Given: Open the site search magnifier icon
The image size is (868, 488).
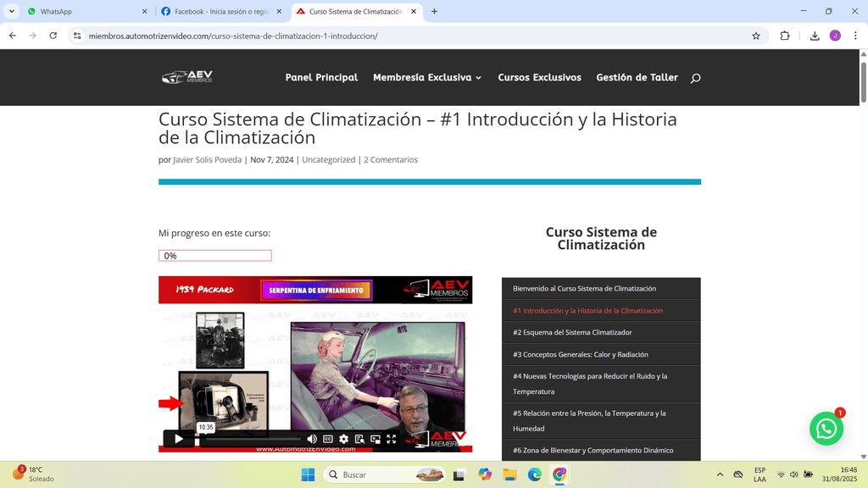Looking at the screenshot, I should click(695, 78).
